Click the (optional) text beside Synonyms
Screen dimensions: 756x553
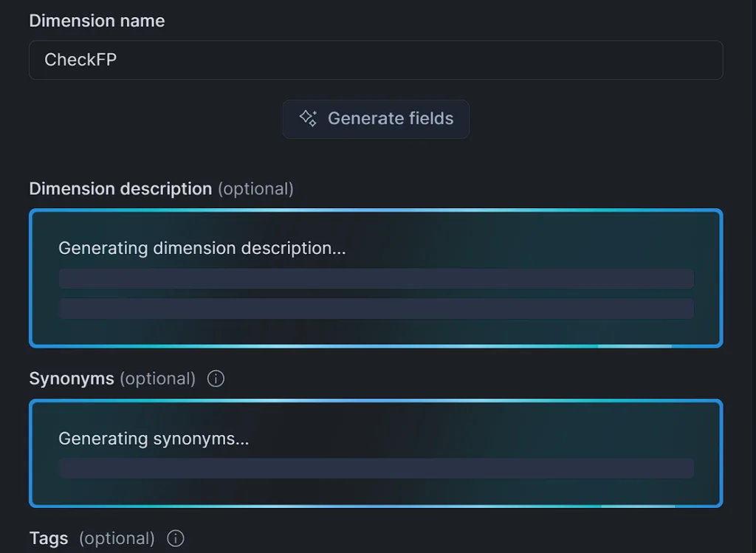pyautogui.click(x=158, y=379)
